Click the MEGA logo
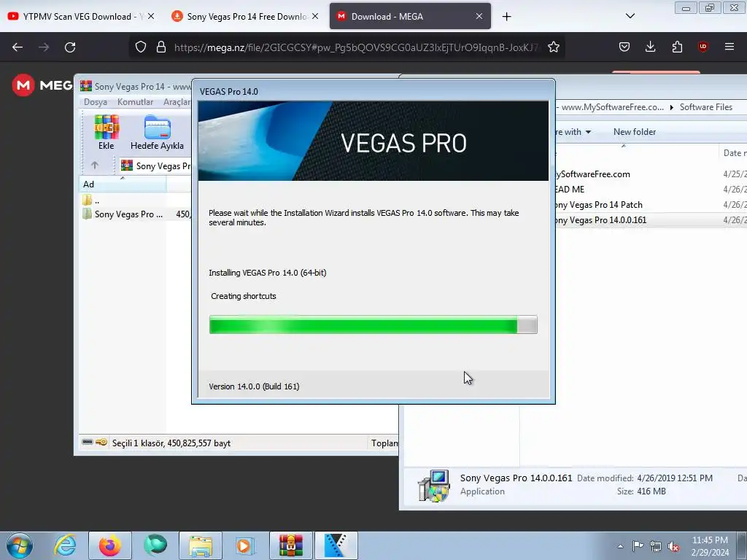The image size is (747, 560). 42,85
